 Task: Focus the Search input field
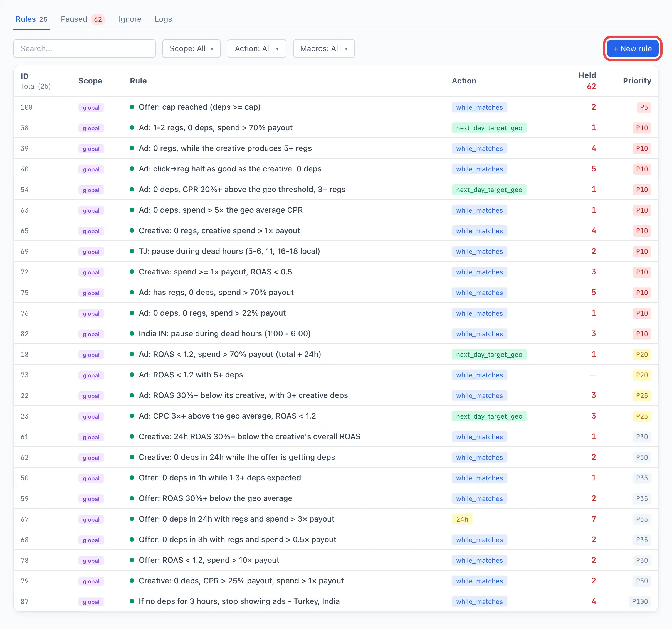pyautogui.click(x=85, y=48)
